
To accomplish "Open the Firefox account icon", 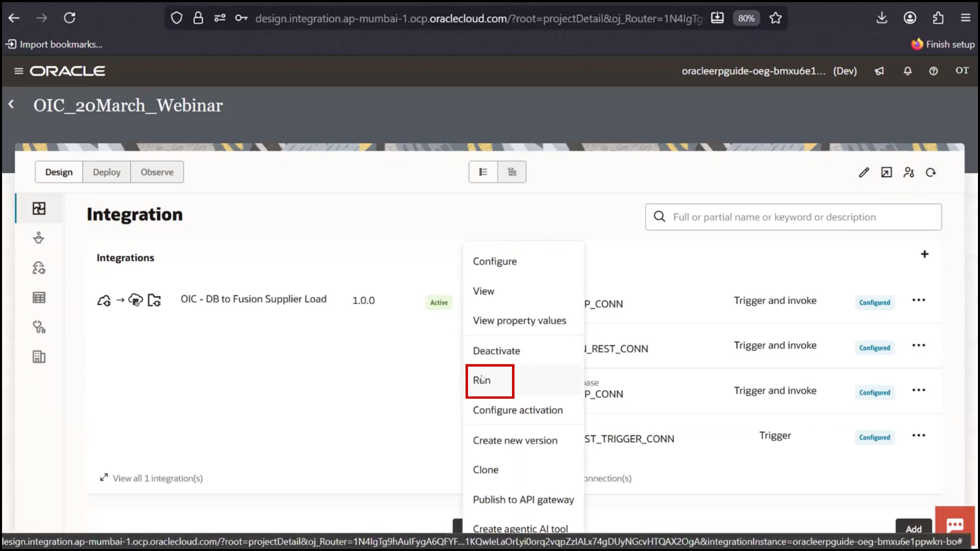I will [x=910, y=18].
